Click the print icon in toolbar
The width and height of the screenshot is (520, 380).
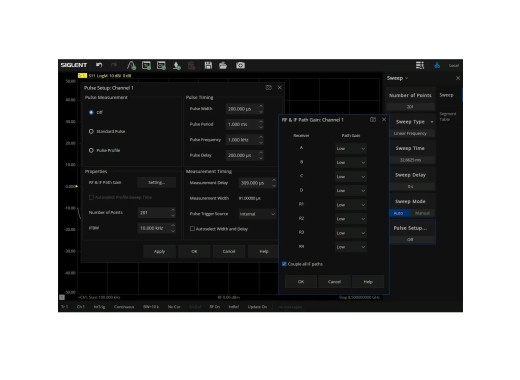pyautogui.click(x=223, y=65)
